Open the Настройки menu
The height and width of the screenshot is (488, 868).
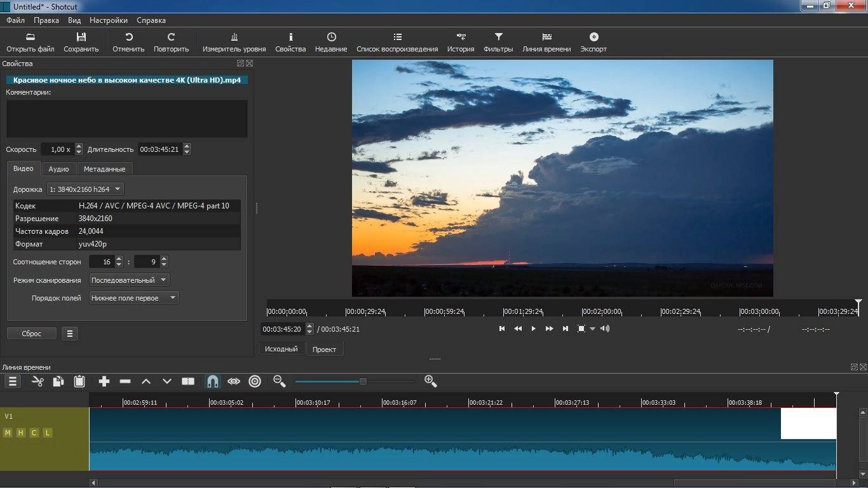[109, 20]
